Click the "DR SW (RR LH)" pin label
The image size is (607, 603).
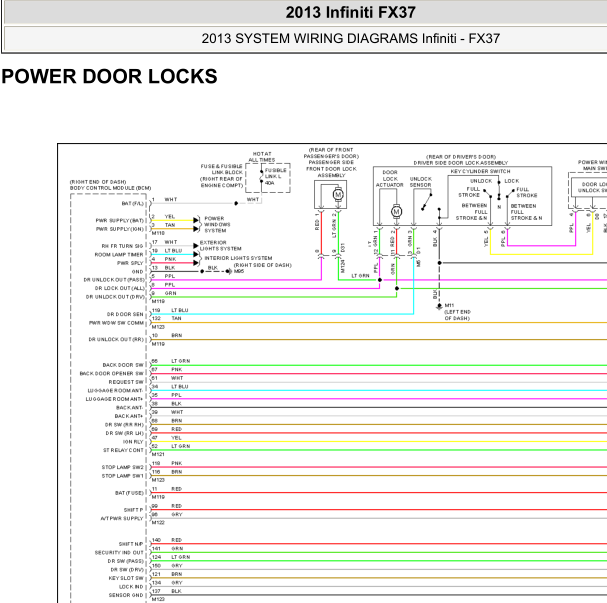pos(125,433)
